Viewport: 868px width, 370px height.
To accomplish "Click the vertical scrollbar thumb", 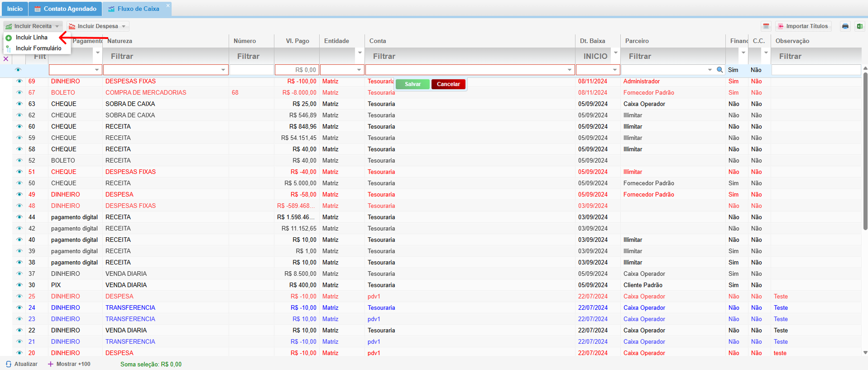I will click(x=865, y=152).
